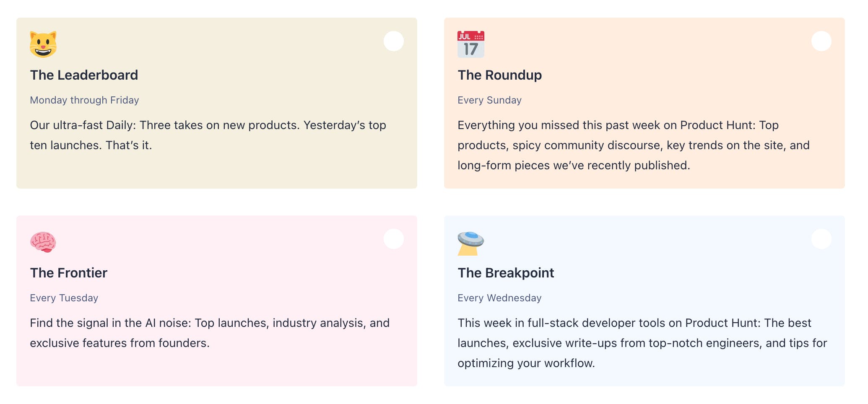The height and width of the screenshot is (404, 868).
Task: Click the flying saucer UFO icon
Action: click(x=470, y=243)
